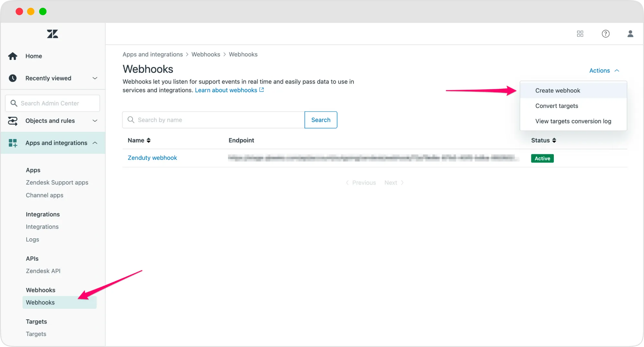Screen dimensions: 644x347
Task: Click the Search button
Action: 321,120
